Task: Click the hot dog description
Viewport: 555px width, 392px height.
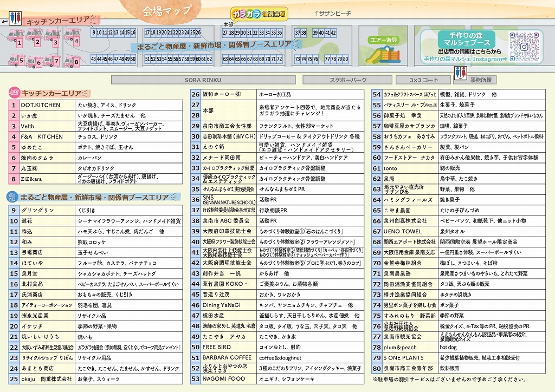Action: coord(448,348)
